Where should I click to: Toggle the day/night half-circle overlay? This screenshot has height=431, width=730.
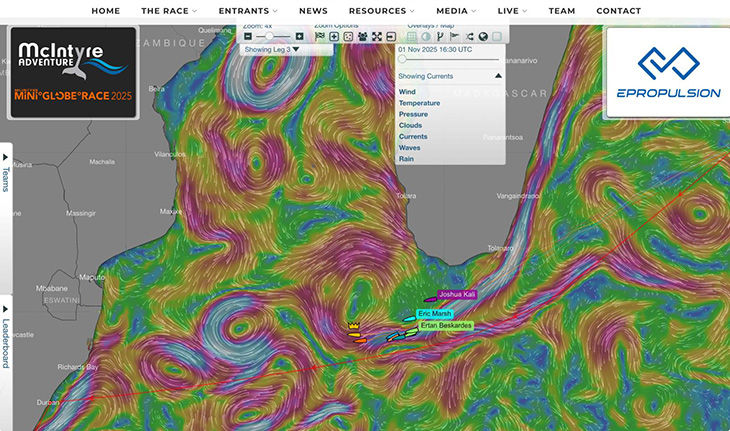[x=426, y=36]
